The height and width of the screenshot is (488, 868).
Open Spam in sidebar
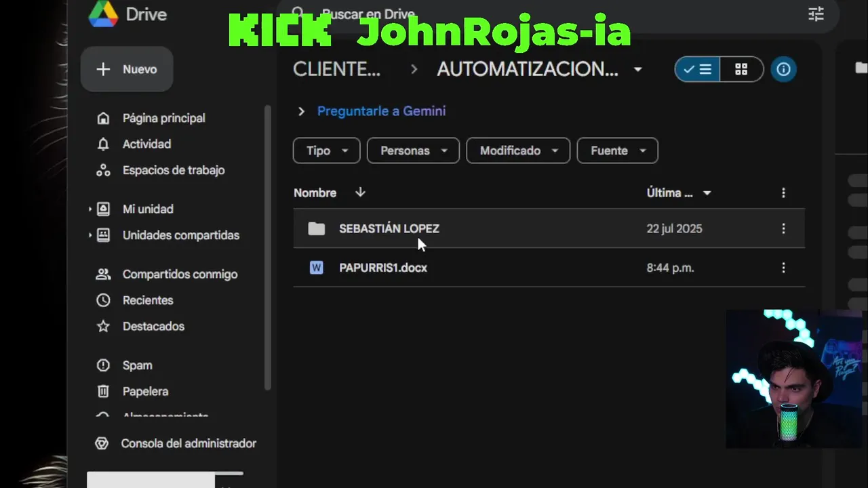click(x=137, y=365)
